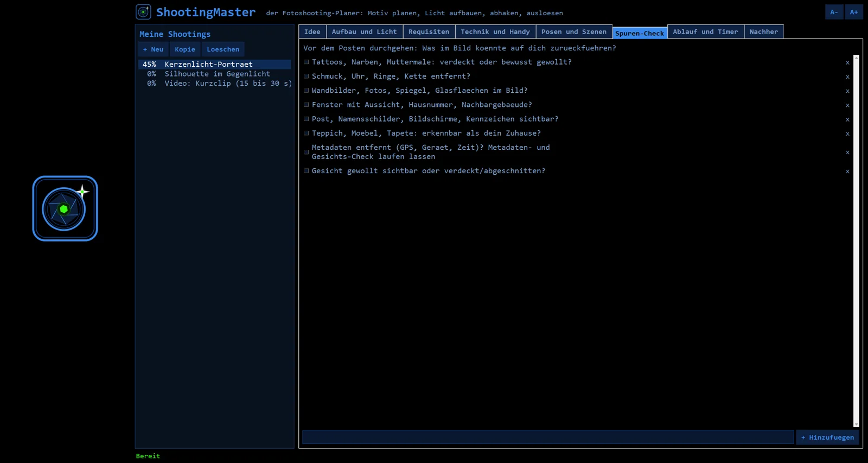Increase font size with A+ button
The width and height of the screenshot is (868, 463).
coord(854,12)
